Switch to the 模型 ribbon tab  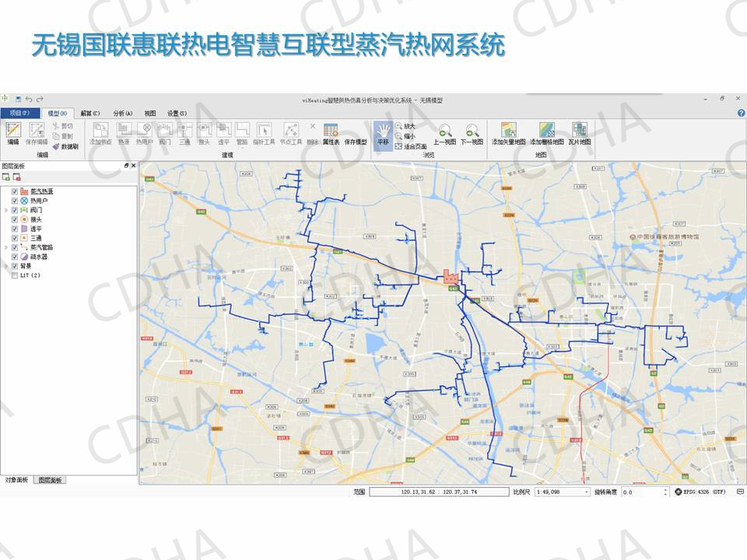tap(58, 114)
